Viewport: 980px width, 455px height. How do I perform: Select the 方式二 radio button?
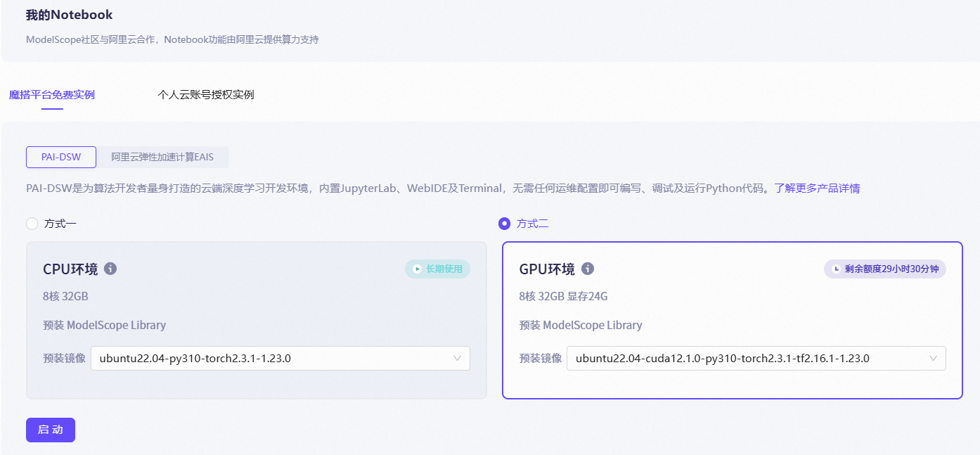point(504,224)
